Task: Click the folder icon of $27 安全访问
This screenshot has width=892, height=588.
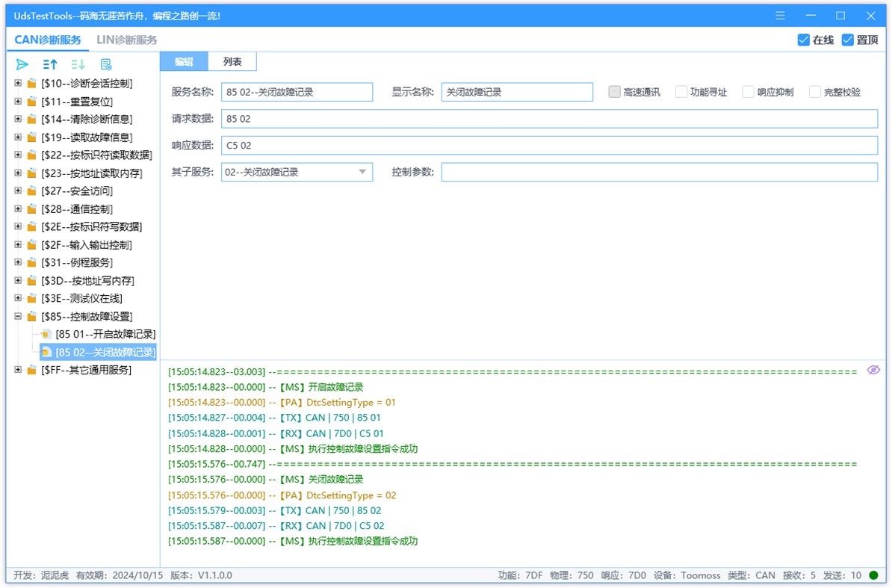Action: (x=32, y=191)
